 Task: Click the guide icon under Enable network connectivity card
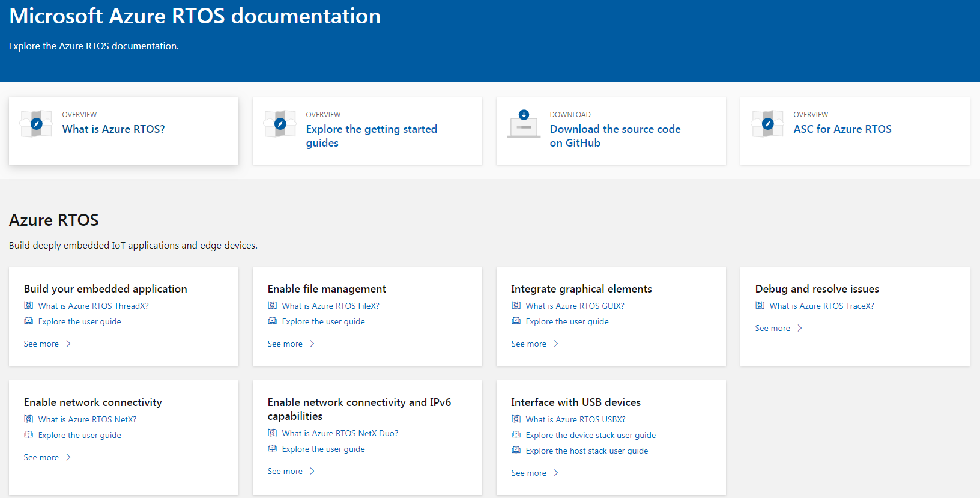coord(28,434)
